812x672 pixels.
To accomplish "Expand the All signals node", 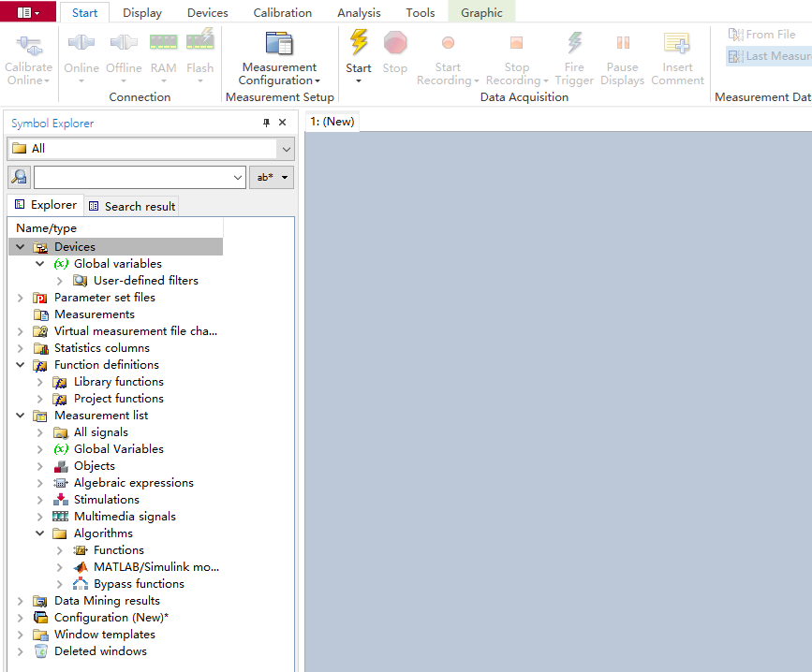I will click(40, 432).
